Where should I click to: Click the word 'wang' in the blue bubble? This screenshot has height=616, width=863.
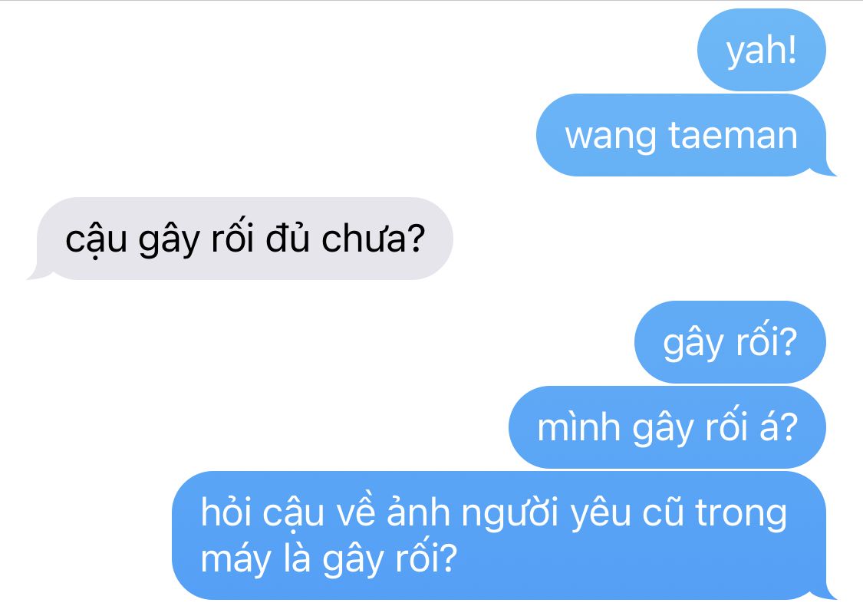(x=611, y=137)
